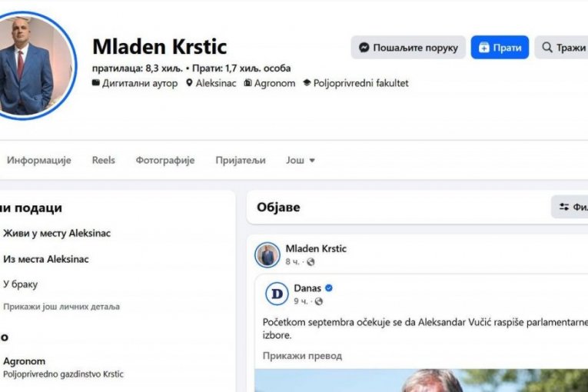Screen dimensions: 588x392
Task: Click the shared post text about Aleksandar Vučić
Action: (425, 329)
